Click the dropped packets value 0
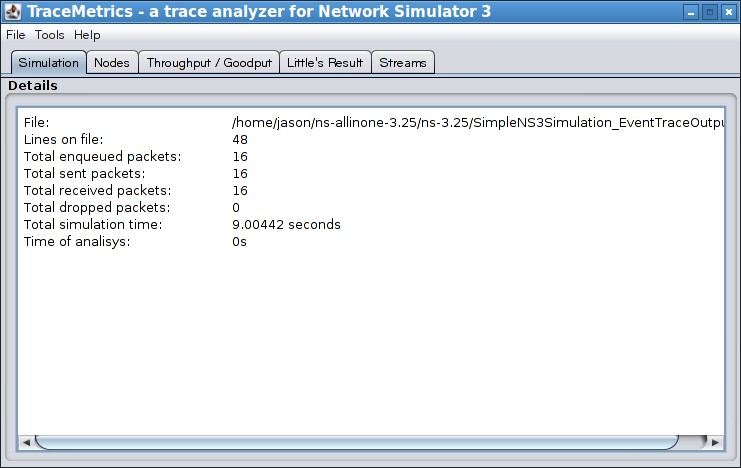Viewport: 741px width, 468px height. point(236,208)
